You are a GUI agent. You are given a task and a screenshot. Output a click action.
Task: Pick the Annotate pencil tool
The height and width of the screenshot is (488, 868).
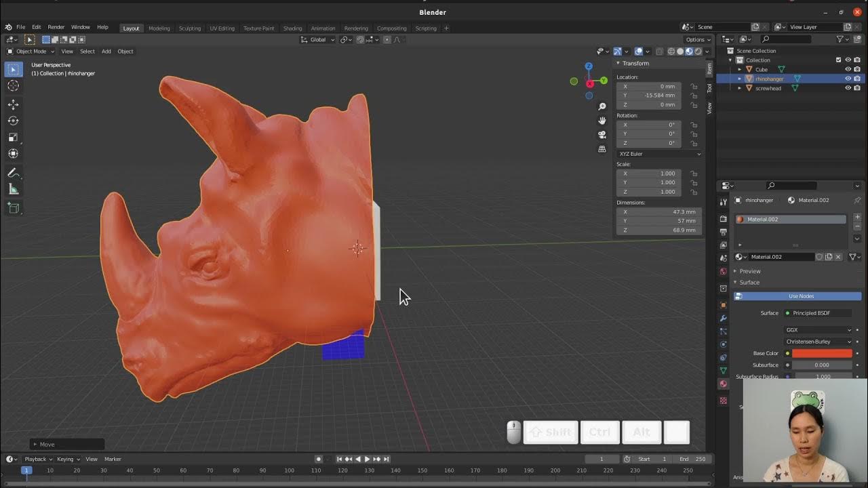13,173
